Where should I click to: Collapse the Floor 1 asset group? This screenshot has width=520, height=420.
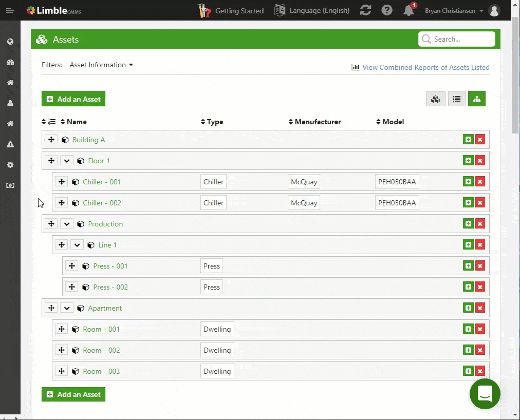[66, 160]
